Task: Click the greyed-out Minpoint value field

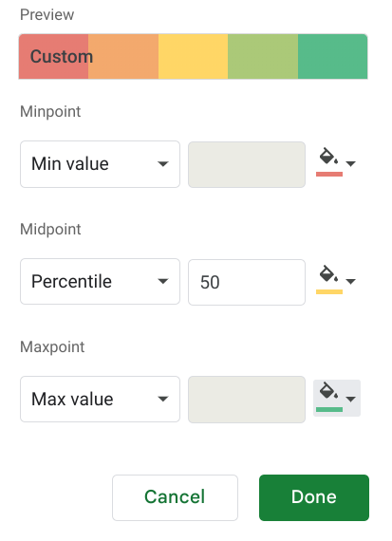Action: click(247, 164)
